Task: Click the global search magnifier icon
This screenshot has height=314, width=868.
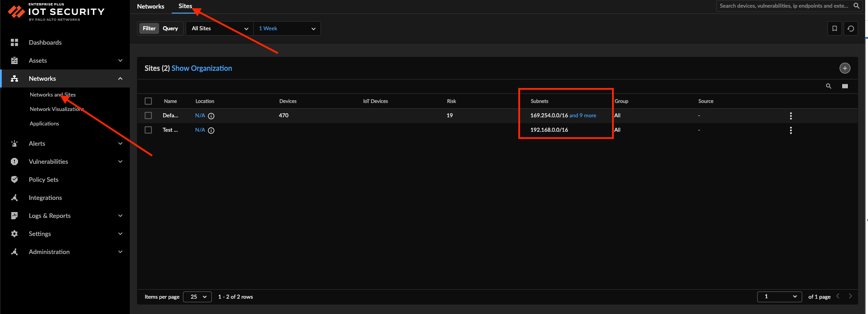Action: (x=857, y=6)
